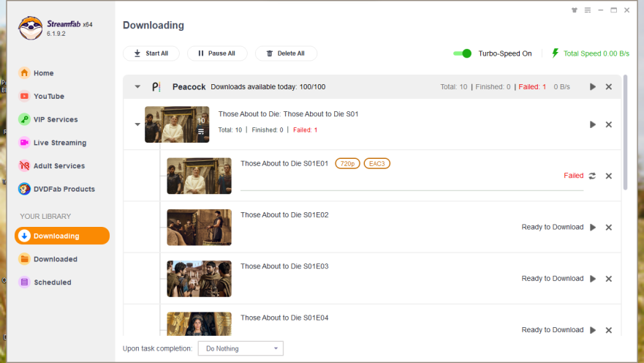Open the Home page
This screenshot has height=363, width=644.
point(36,72)
